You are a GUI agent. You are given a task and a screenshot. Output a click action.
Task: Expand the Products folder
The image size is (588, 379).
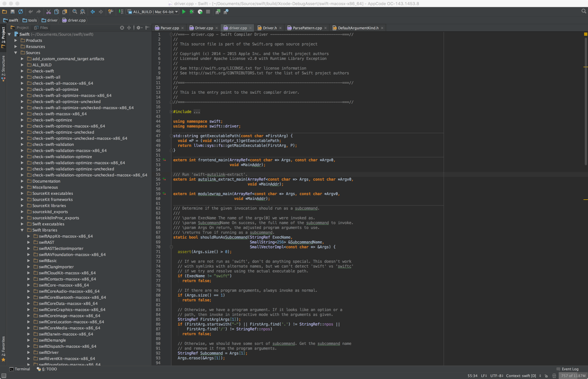tap(16, 40)
